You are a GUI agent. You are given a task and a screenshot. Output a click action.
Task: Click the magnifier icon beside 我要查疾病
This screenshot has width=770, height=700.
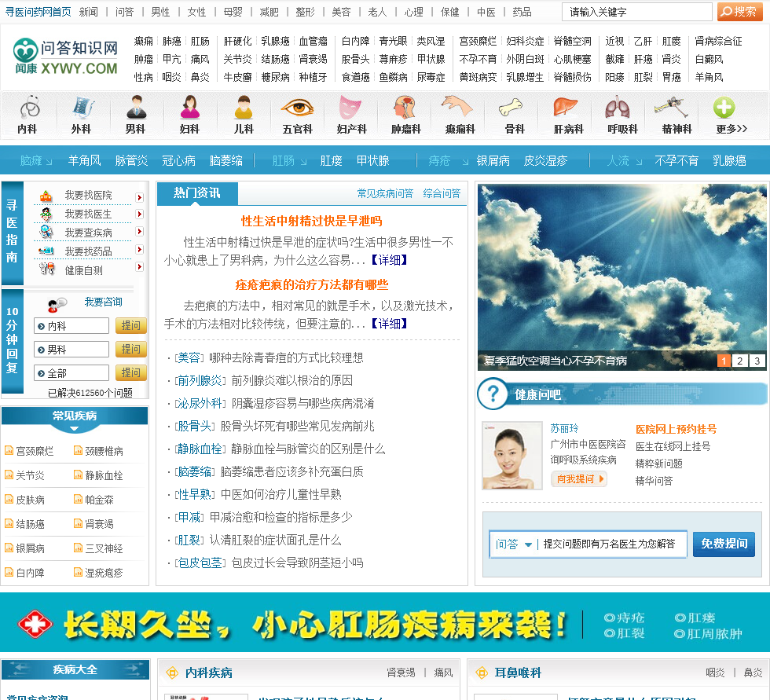click(46, 233)
